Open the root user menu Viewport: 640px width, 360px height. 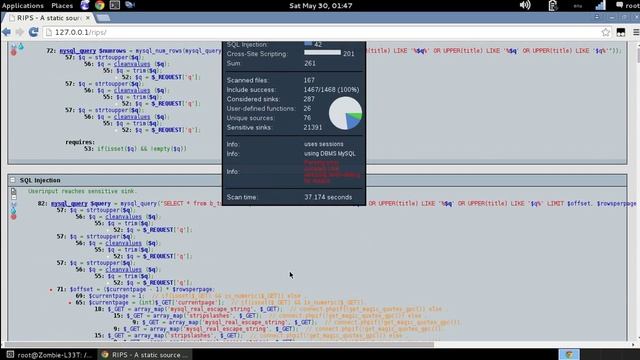point(627,5)
